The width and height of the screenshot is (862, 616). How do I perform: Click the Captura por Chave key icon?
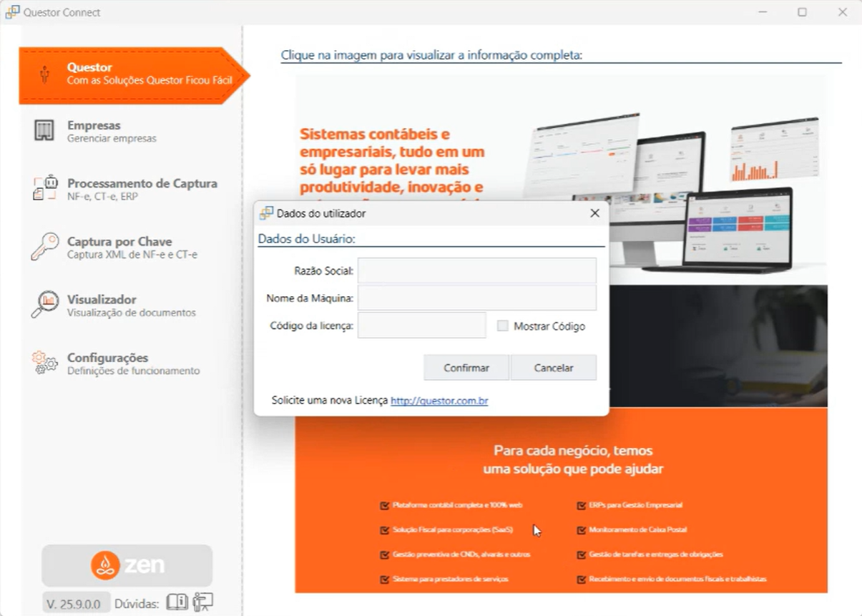(x=44, y=246)
